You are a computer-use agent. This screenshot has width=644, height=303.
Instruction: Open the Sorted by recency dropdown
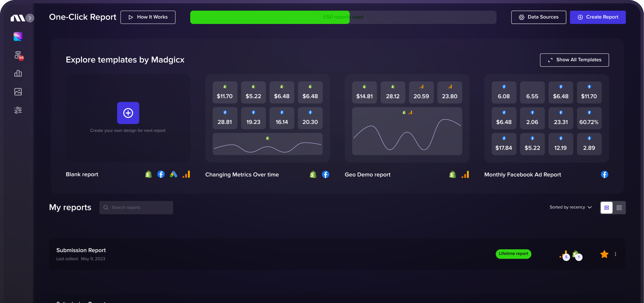click(570, 207)
